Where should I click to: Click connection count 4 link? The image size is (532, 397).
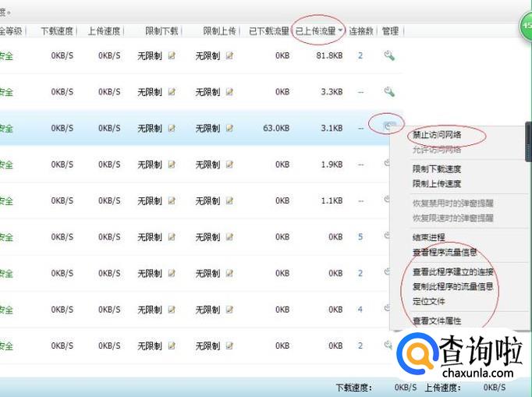pos(360,310)
